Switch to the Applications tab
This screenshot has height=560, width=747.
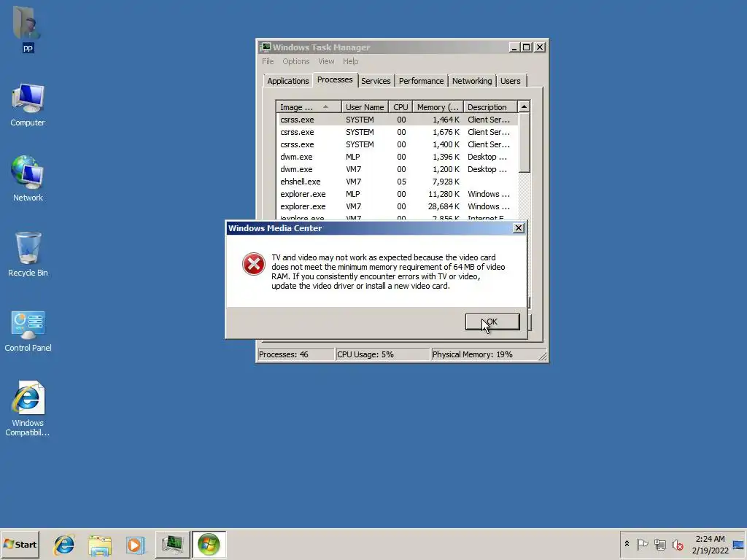click(x=287, y=81)
